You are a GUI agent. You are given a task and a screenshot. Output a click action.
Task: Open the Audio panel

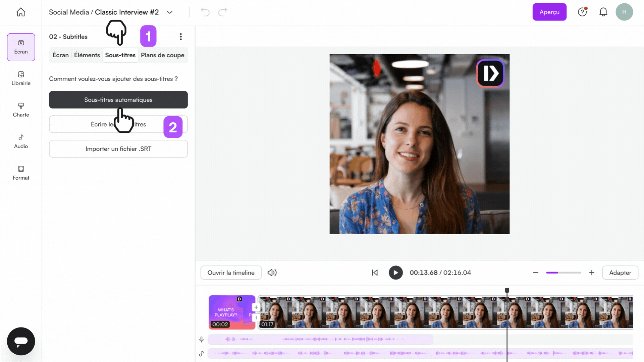(20, 141)
